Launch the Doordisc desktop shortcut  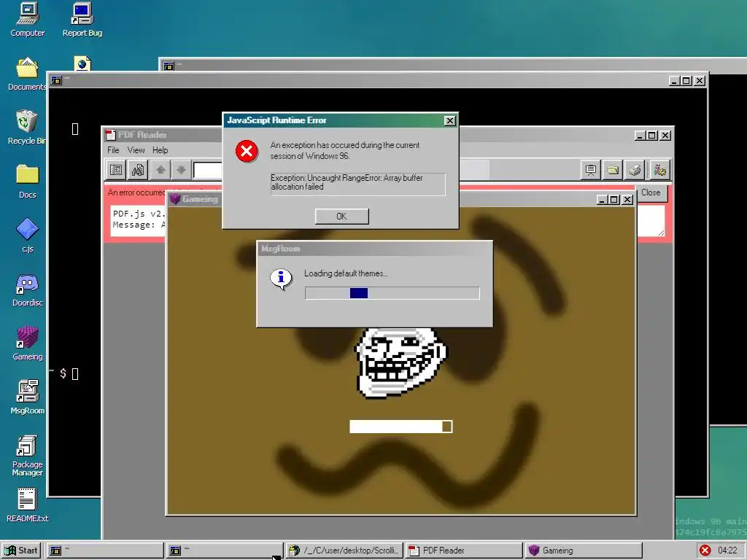[27, 289]
